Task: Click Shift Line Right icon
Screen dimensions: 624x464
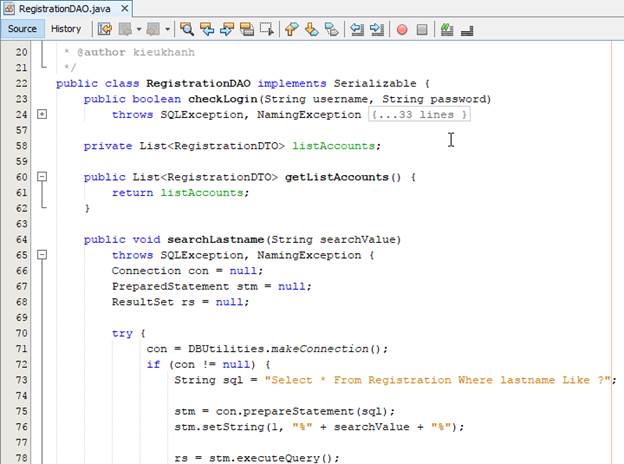Action: pos(376,29)
